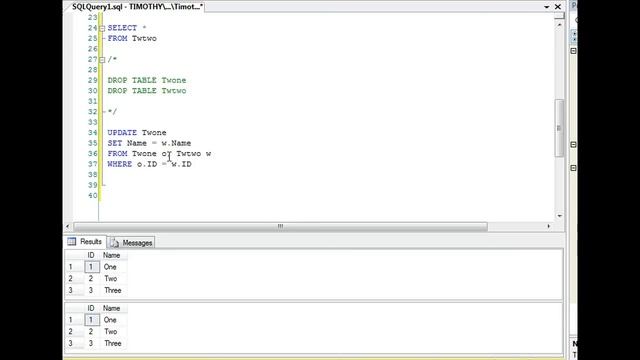Click the split-window handle above the scrollbar
This screenshot has width=640, height=360.
[x=559, y=16]
